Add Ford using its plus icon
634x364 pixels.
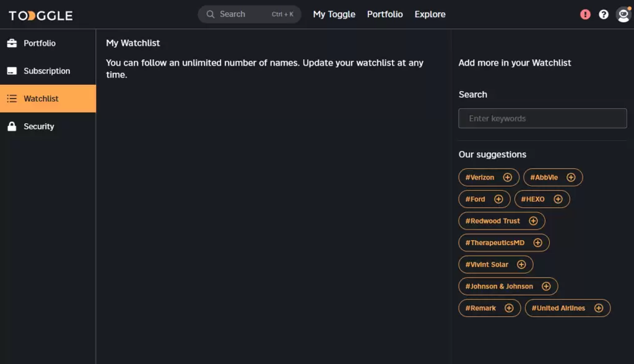[x=498, y=199]
